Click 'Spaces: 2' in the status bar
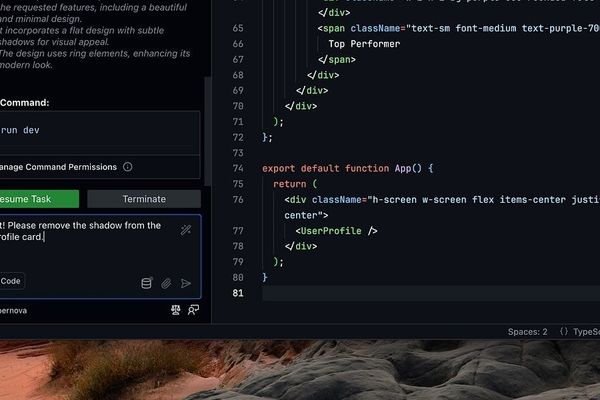Screen dimensions: 600x400 pos(528,332)
